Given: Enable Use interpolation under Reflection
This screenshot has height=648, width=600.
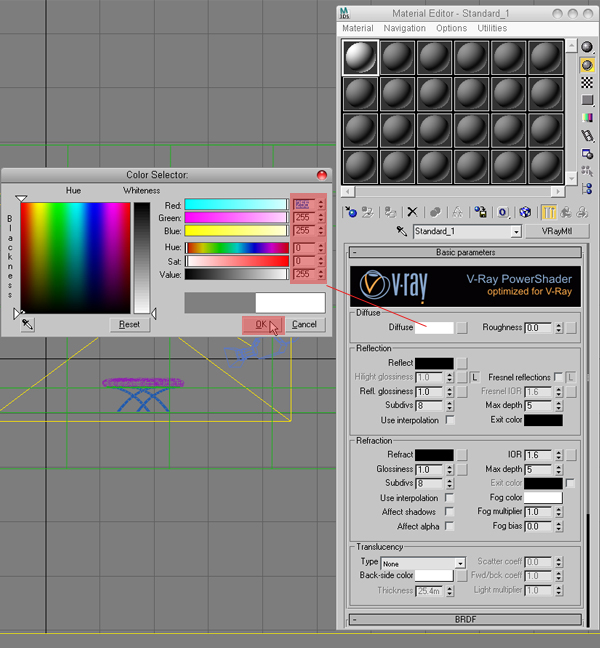Looking at the screenshot, I should click(450, 420).
